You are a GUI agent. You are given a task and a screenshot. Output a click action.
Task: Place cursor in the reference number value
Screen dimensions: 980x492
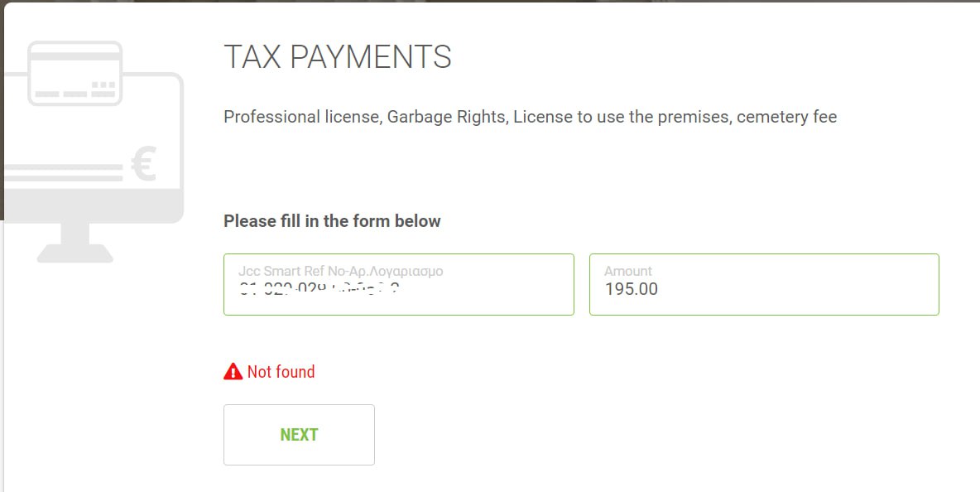(319, 290)
